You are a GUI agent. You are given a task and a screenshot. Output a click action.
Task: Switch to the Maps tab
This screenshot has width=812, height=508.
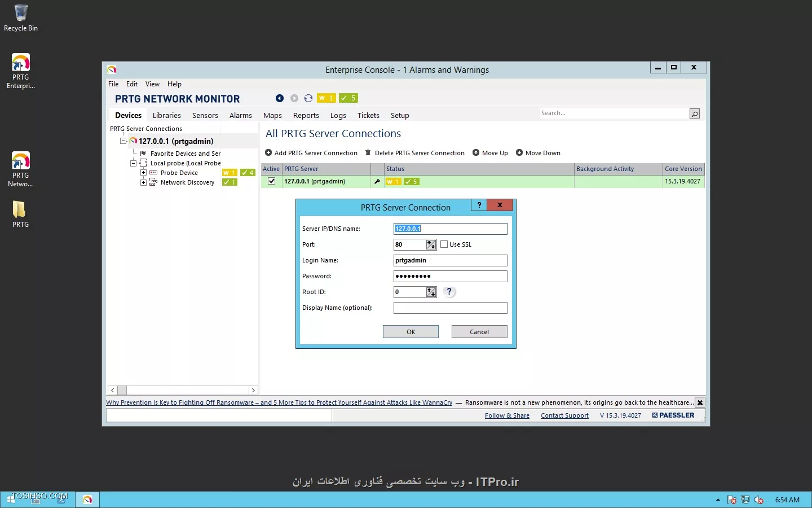[272, 115]
